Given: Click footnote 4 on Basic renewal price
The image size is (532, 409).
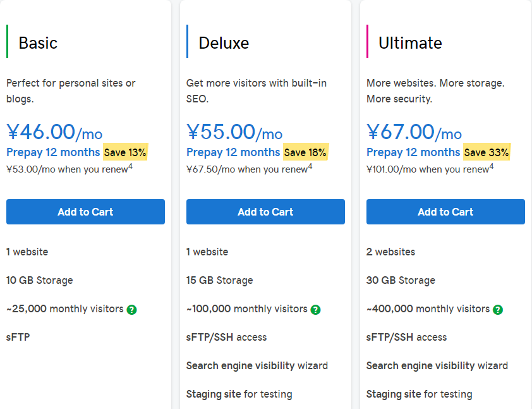Looking at the screenshot, I should click(130, 166).
